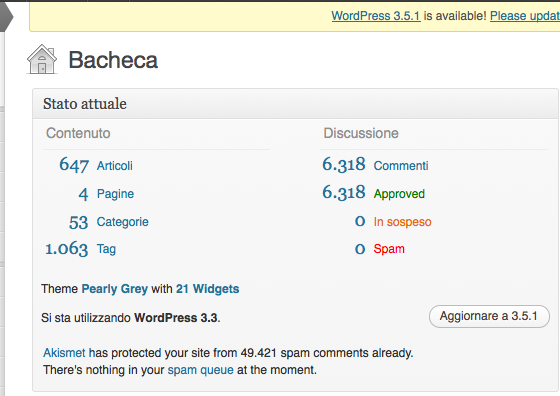Screen dimensions: 560x396
Task: Open the Pearly Grey theme link
Action: (x=115, y=289)
